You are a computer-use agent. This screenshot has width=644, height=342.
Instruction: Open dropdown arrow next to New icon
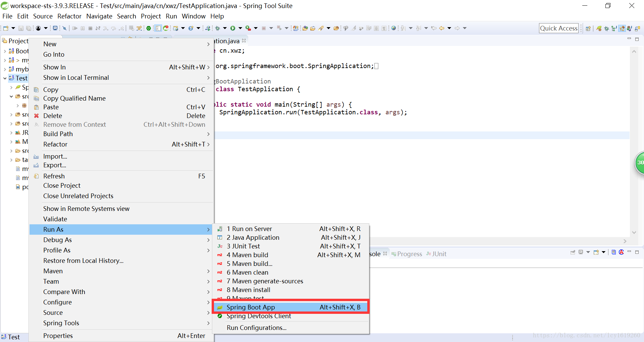coord(13,28)
